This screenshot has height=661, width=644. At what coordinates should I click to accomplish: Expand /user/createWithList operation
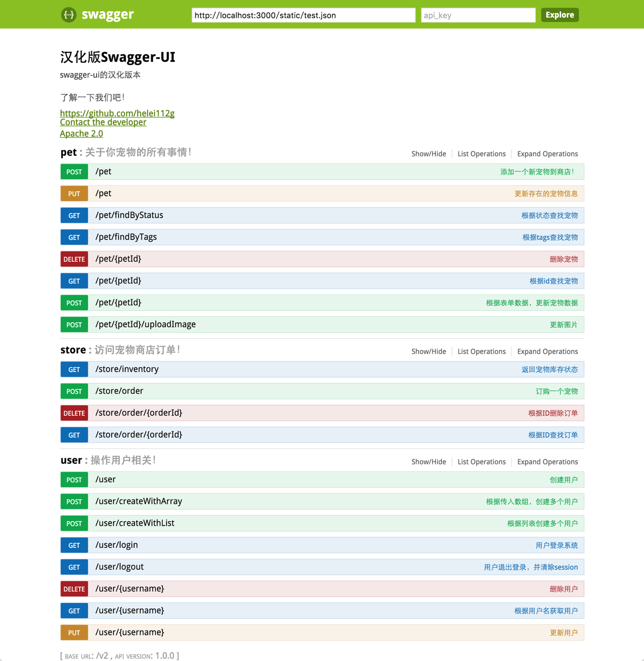135,523
